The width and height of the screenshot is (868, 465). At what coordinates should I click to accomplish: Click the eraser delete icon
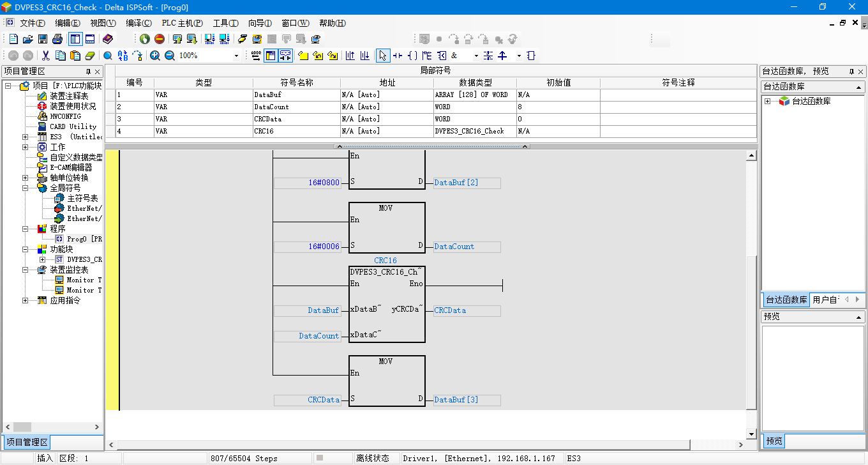pos(89,56)
